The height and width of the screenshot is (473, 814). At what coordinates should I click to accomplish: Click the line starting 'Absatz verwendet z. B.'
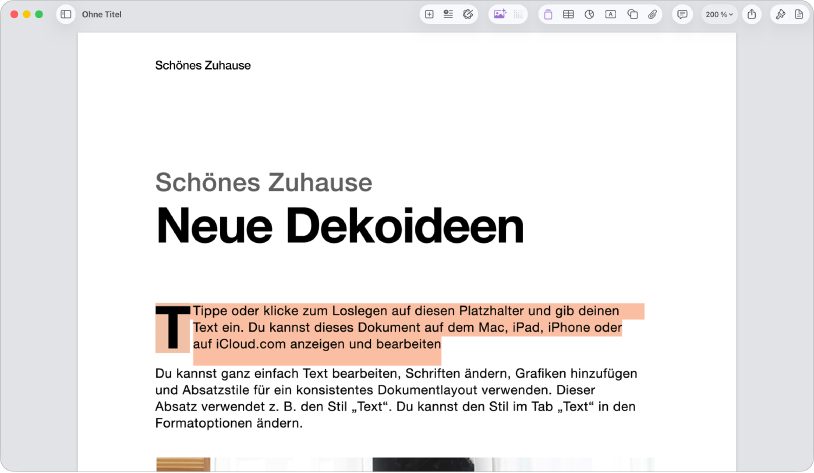pos(395,407)
